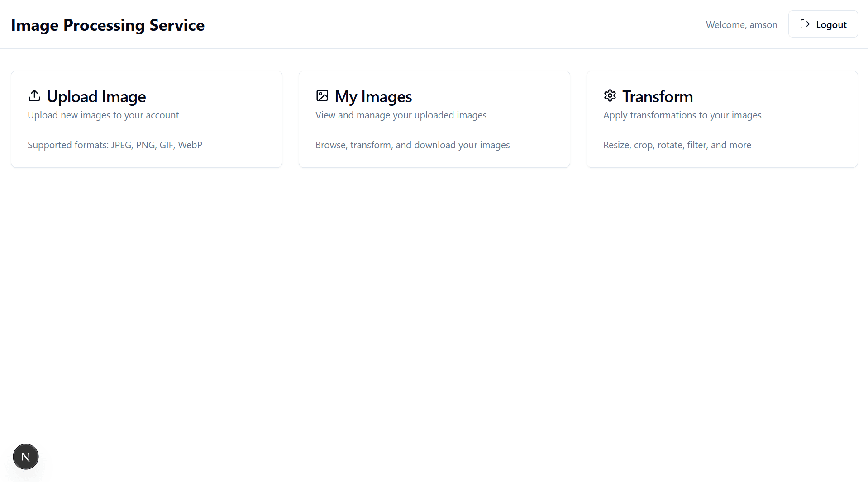Click 'Upload new images to your account' subtitle
The height and width of the screenshot is (482, 868).
pos(103,115)
